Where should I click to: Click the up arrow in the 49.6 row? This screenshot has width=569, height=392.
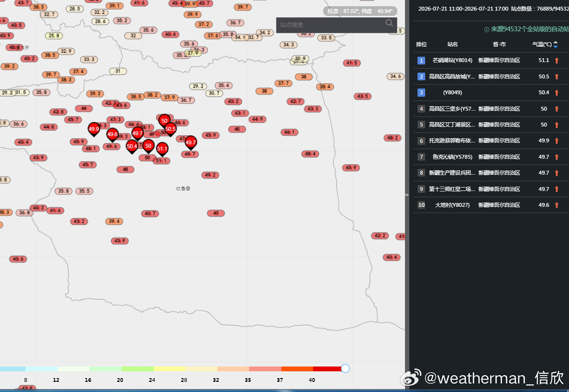556,205
